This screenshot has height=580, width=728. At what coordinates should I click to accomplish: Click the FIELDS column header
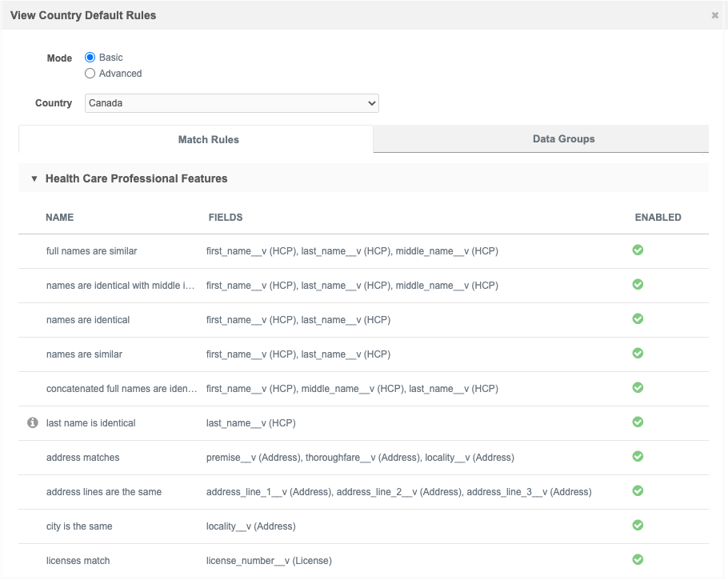coord(225,218)
